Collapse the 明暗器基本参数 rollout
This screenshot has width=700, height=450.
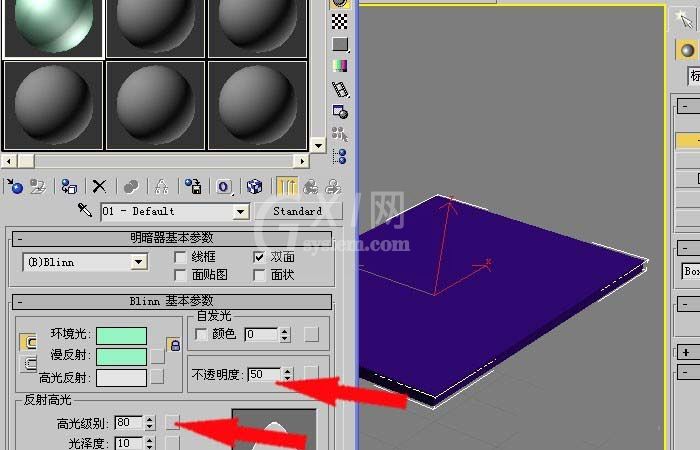coord(172,238)
